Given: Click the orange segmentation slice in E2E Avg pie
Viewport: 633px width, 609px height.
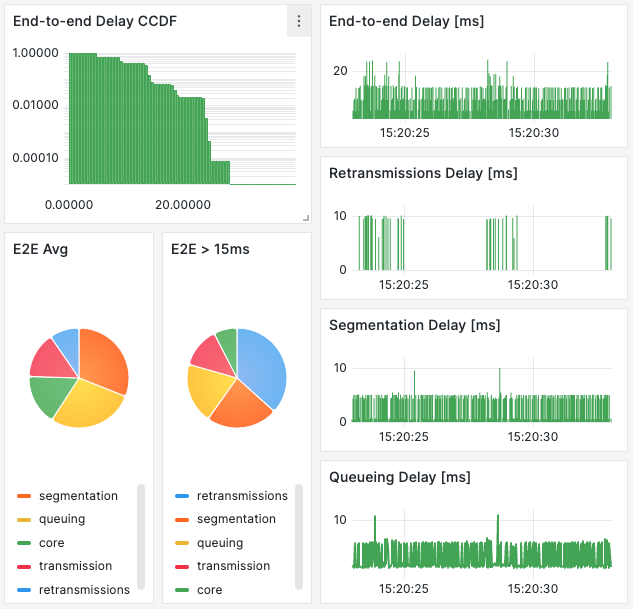Looking at the screenshot, I should tap(104, 358).
